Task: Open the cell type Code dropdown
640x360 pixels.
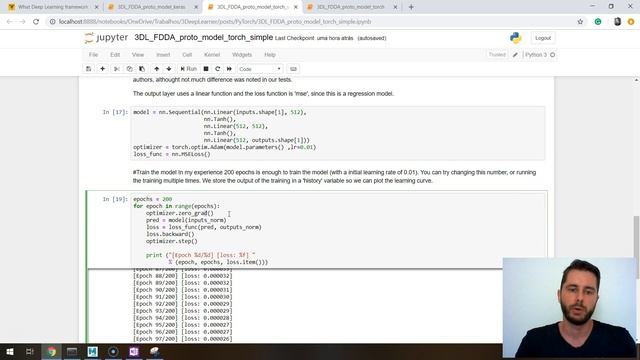Action: coord(260,69)
